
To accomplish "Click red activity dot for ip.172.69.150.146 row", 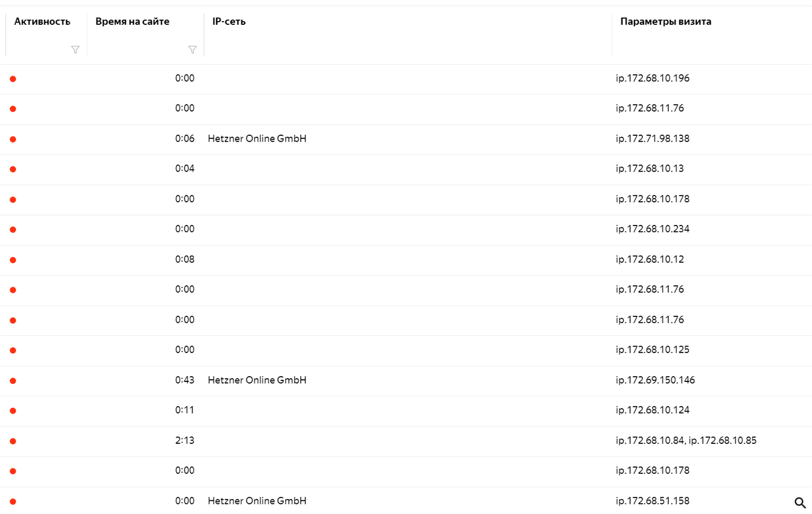I will 13,381.
